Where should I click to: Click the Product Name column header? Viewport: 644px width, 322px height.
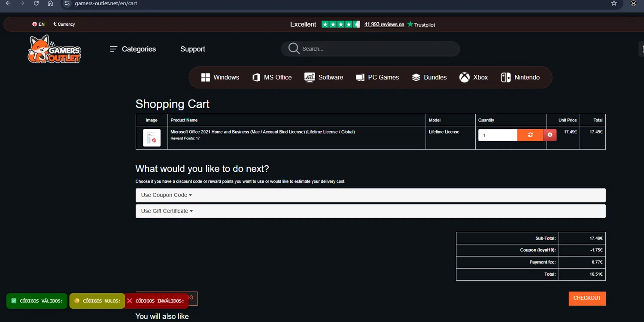pos(184,120)
